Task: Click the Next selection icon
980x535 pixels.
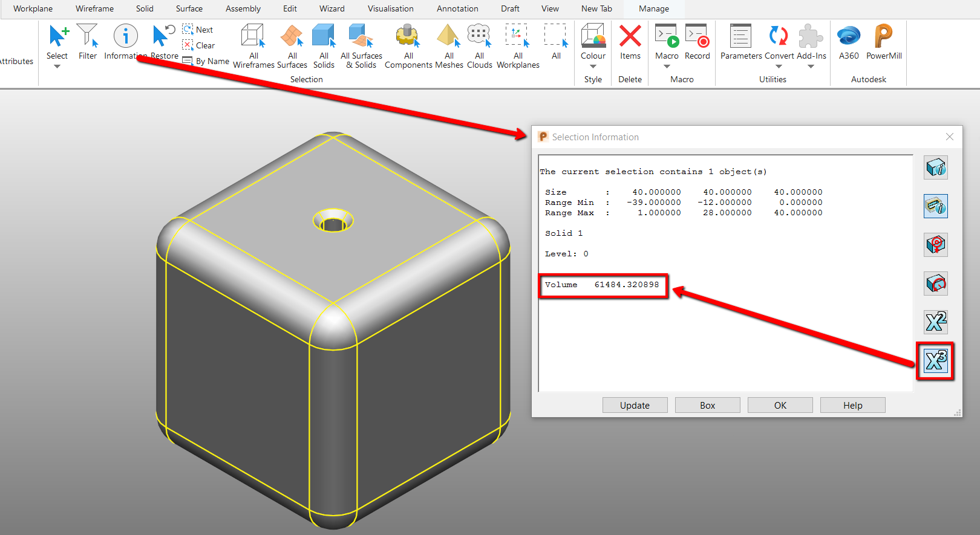Action: pos(188,29)
